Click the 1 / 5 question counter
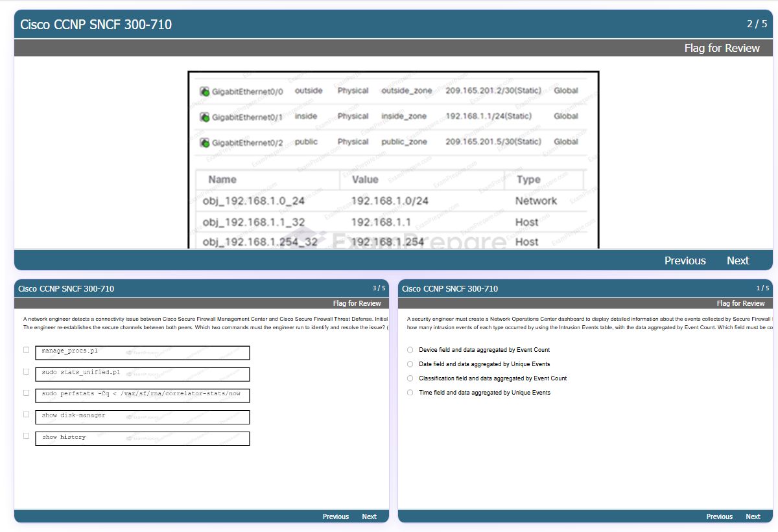This screenshot has width=778, height=532. click(762, 288)
